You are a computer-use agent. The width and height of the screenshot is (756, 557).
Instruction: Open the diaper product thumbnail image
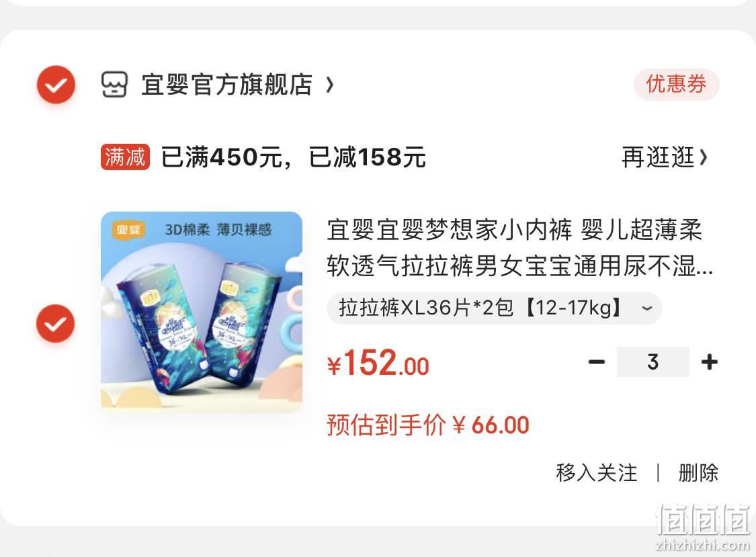click(202, 312)
